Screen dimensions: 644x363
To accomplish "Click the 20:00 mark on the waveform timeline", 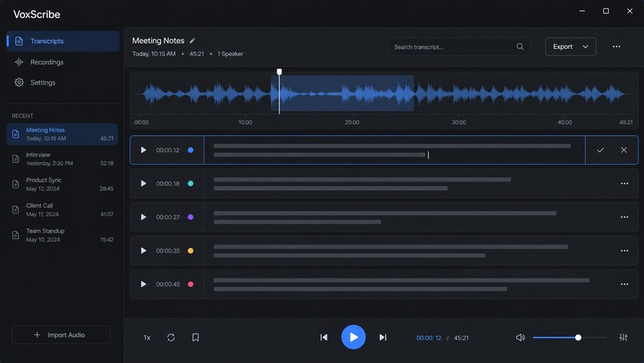I will coord(352,122).
